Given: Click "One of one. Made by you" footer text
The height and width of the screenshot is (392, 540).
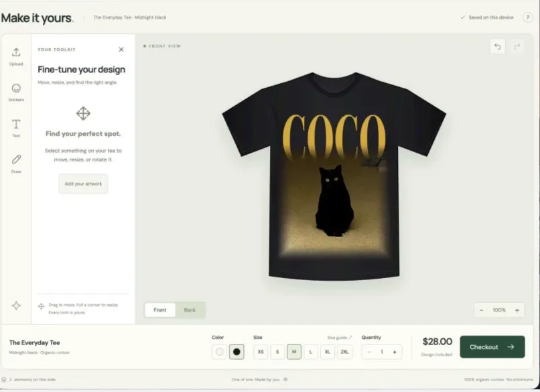Looking at the screenshot, I should (255, 379).
